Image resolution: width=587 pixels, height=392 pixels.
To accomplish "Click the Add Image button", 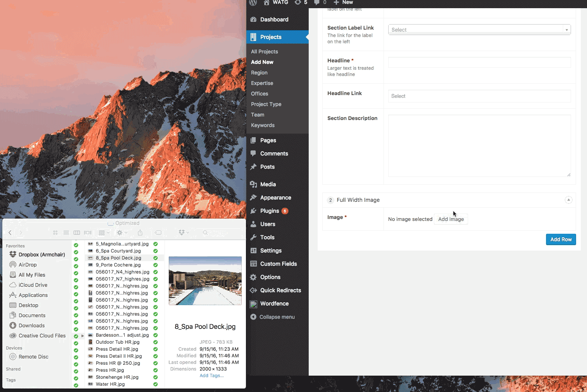I will click(x=451, y=219).
